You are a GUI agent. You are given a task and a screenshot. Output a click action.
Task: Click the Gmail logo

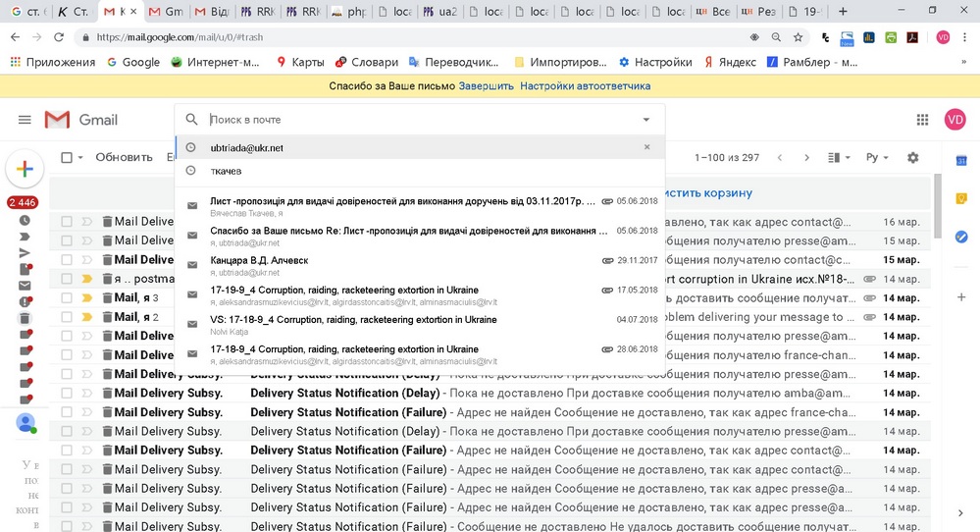(81, 120)
